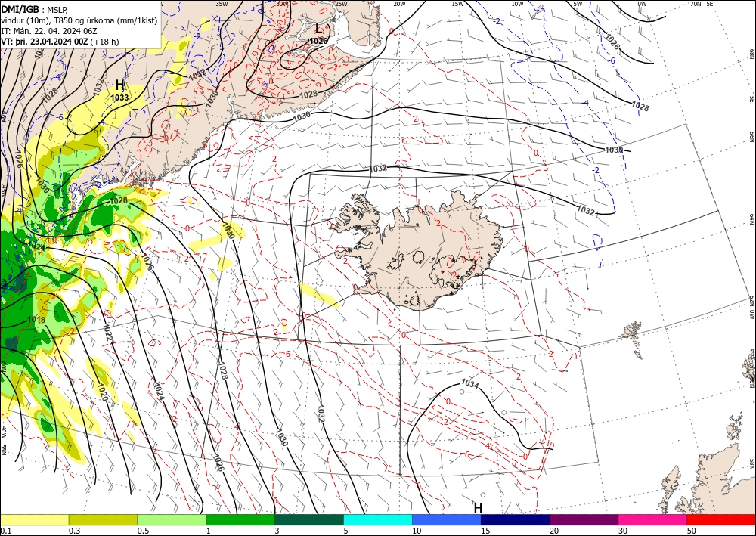
Task: Click the pink 30–50 legend swatch
Action: tap(653, 519)
